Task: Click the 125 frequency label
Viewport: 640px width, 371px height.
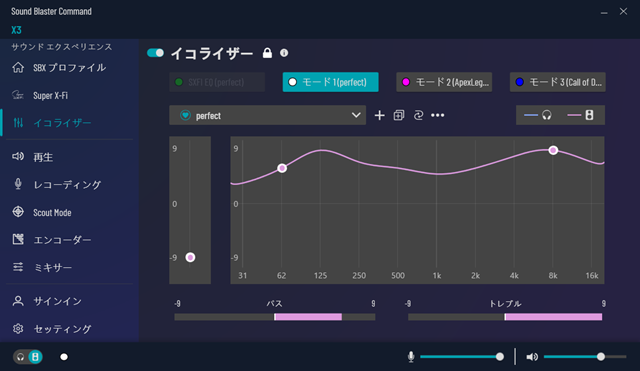Action: click(320, 275)
